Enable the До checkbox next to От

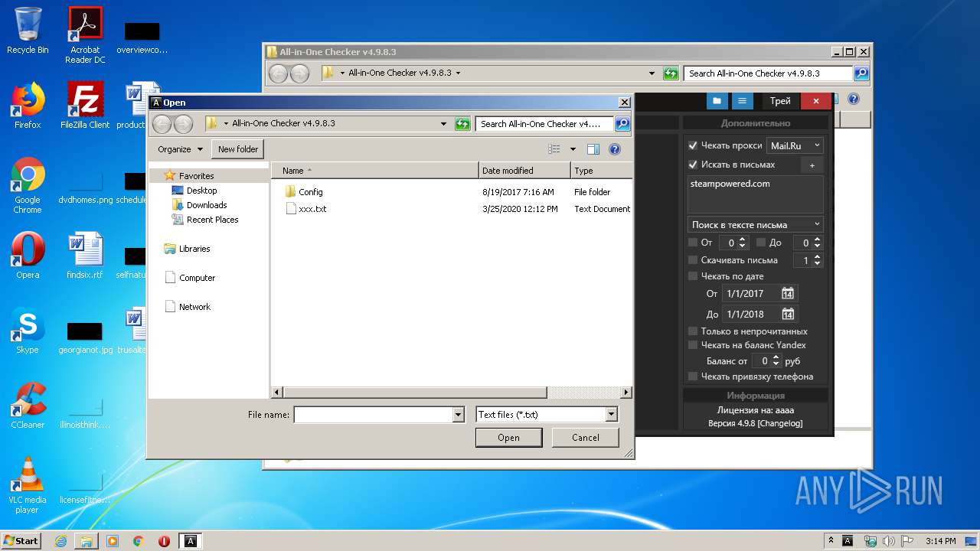(x=761, y=243)
